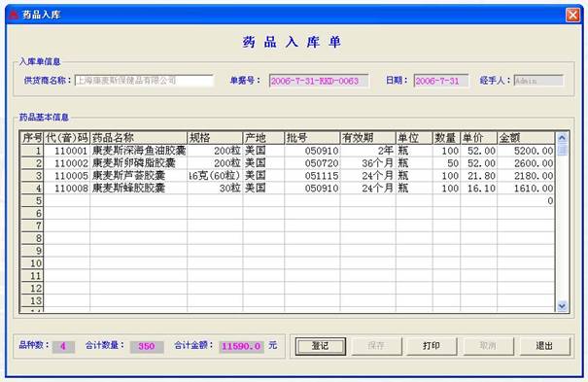The width and height of the screenshot is (588, 382).
Task: Click the 合计金额 value 11590.0
Action: pyautogui.click(x=241, y=346)
